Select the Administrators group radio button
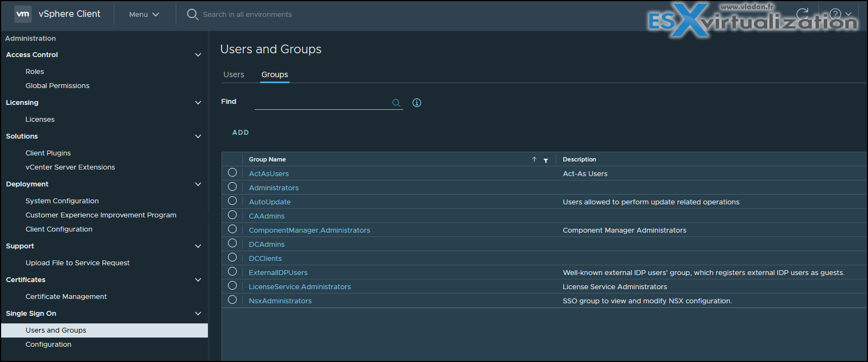868x362 pixels. point(232,187)
